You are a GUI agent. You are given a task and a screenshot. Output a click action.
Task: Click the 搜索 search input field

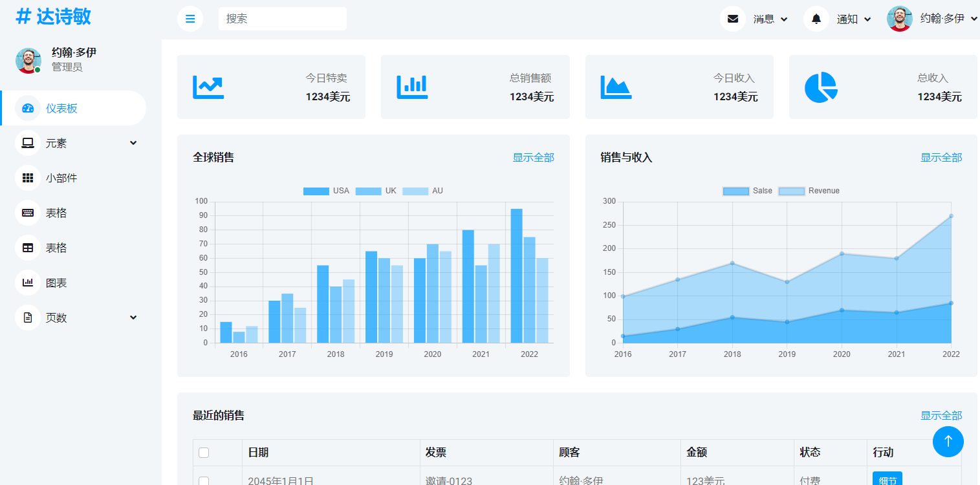[282, 19]
